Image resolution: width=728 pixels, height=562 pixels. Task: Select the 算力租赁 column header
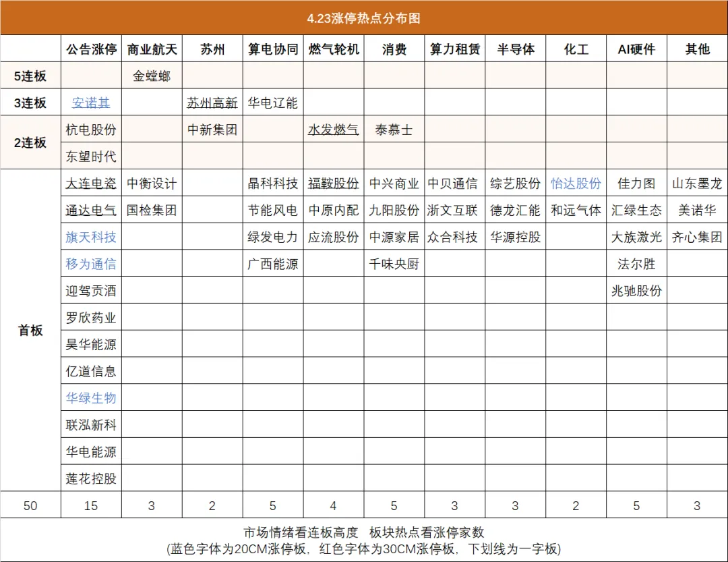454,49
